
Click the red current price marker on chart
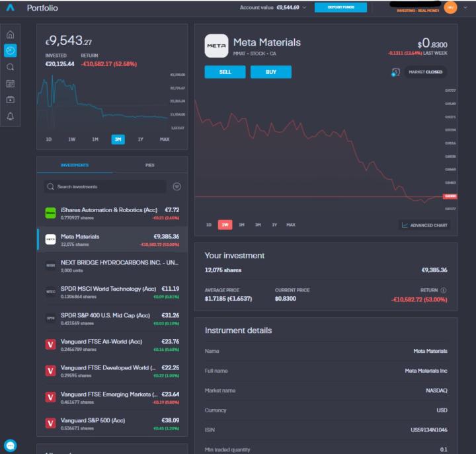(x=450, y=196)
